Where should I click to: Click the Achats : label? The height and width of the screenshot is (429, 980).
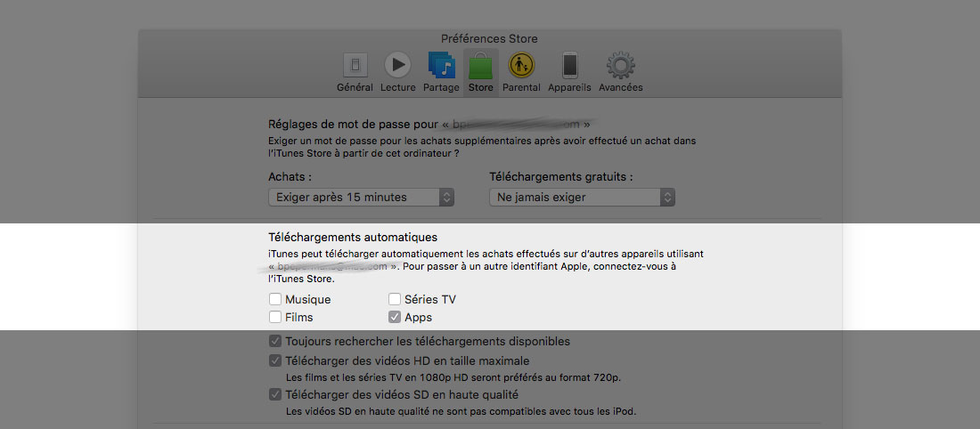[x=290, y=177]
